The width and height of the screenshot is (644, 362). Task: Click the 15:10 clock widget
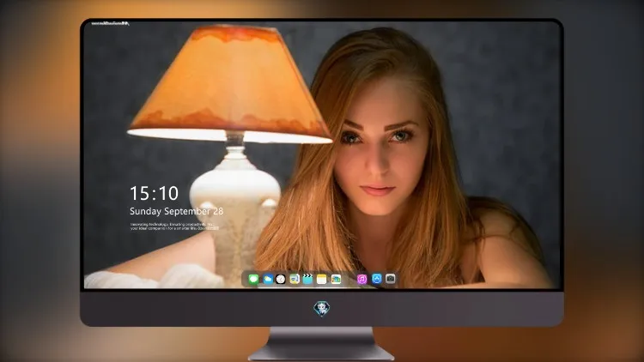(154, 193)
